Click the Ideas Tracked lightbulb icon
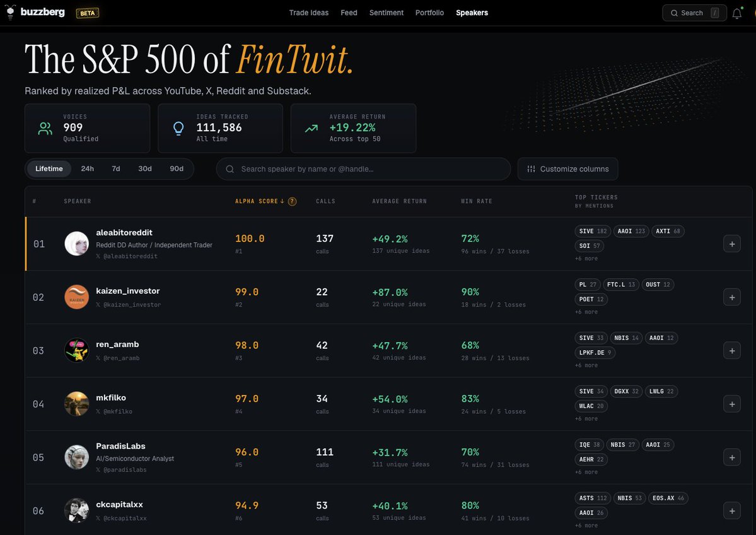 [178, 128]
